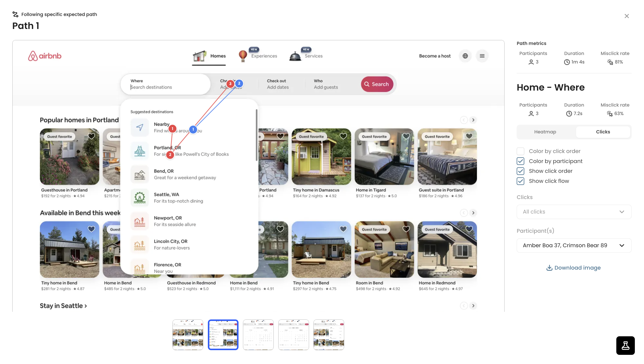Select the fifth path step thumbnail

point(329,335)
